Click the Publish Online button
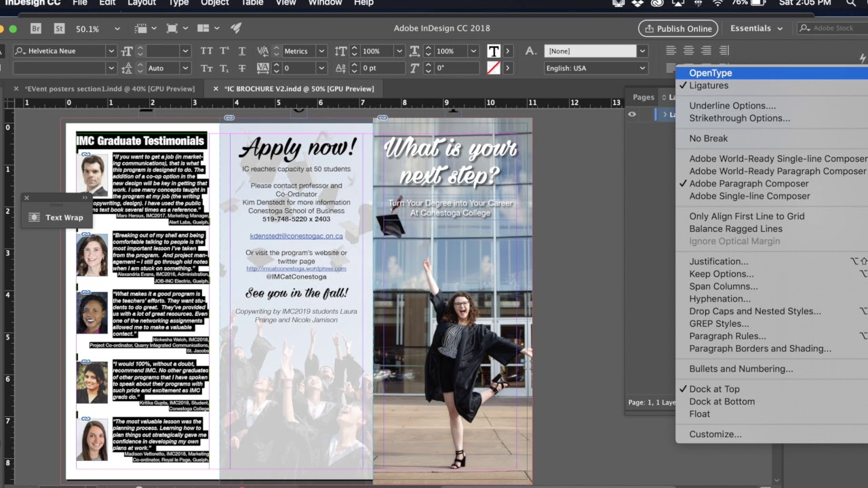Image resolution: width=868 pixels, height=488 pixels. (677, 28)
